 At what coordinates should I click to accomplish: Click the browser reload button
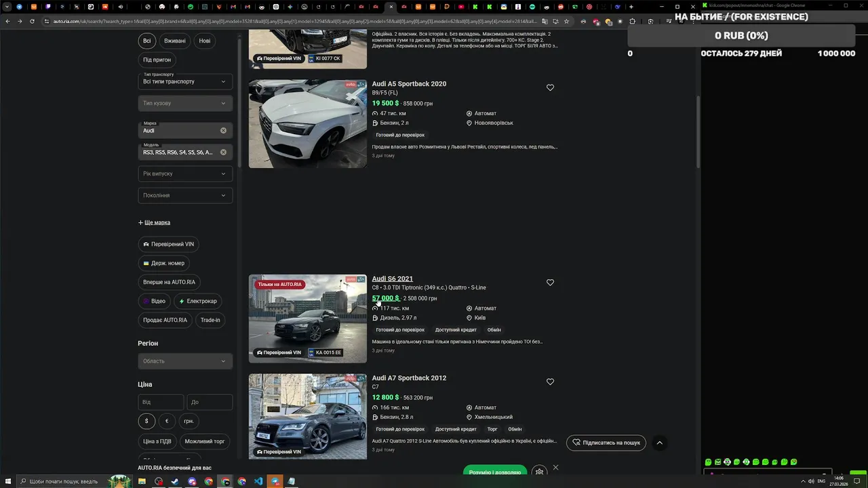click(32, 21)
